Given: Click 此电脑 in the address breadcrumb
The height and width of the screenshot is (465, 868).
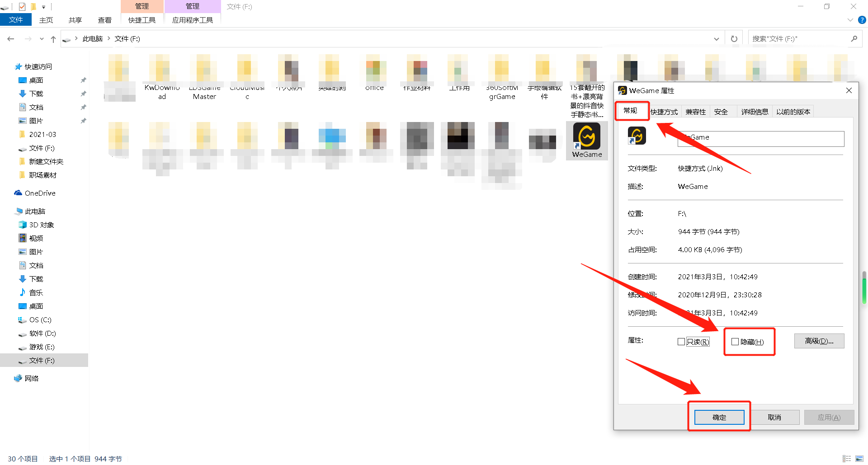Looking at the screenshot, I should (93, 39).
